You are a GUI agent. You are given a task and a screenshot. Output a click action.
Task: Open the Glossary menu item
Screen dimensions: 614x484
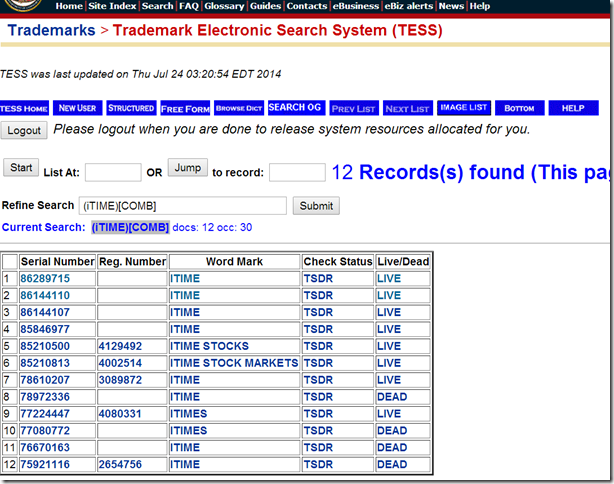coord(224,6)
